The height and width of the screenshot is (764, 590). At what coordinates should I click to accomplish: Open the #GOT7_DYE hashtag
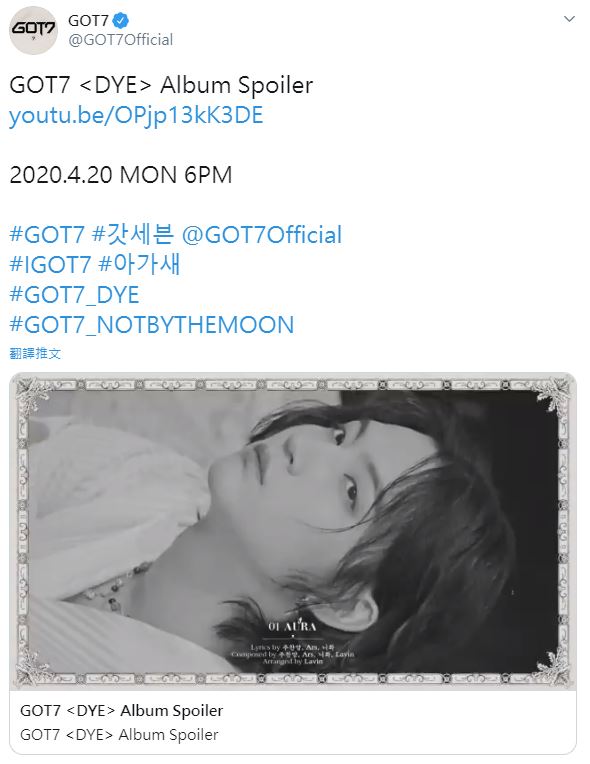(x=75, y=295)
